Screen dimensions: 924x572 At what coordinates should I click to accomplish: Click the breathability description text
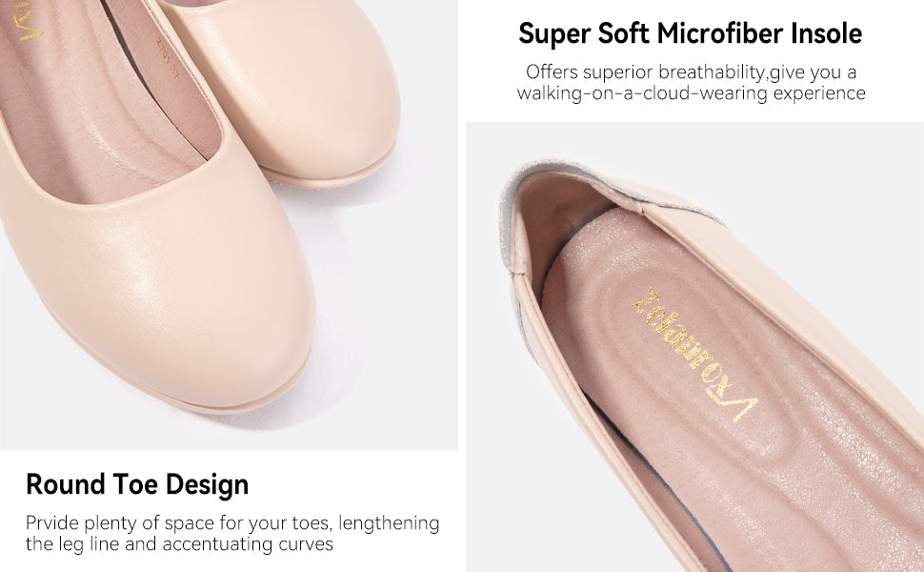pyautogui.click(x=691, y=71)
